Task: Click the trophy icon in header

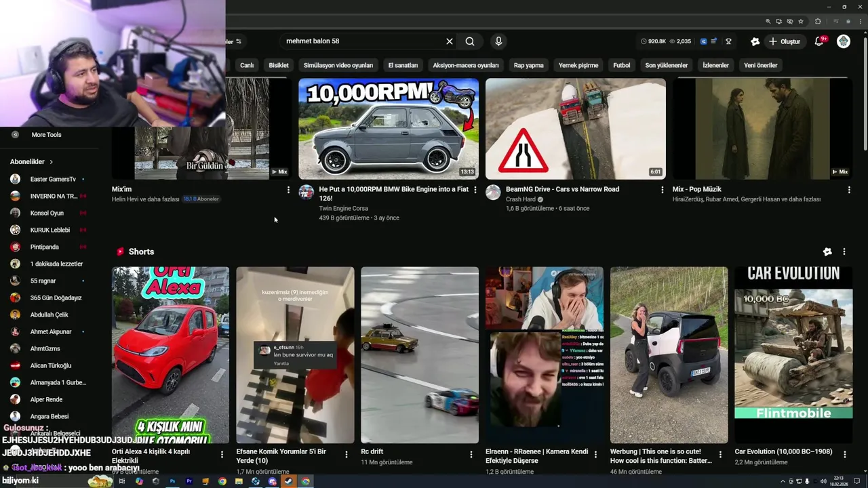Action: click(x=728, y=41)
